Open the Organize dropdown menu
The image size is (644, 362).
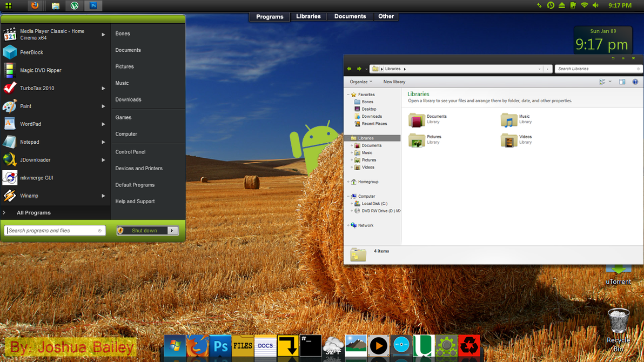361,82
